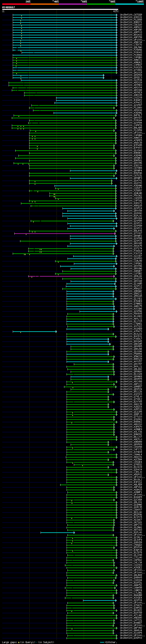Open hit UniRef100_Q38IX1

[131, 17]
